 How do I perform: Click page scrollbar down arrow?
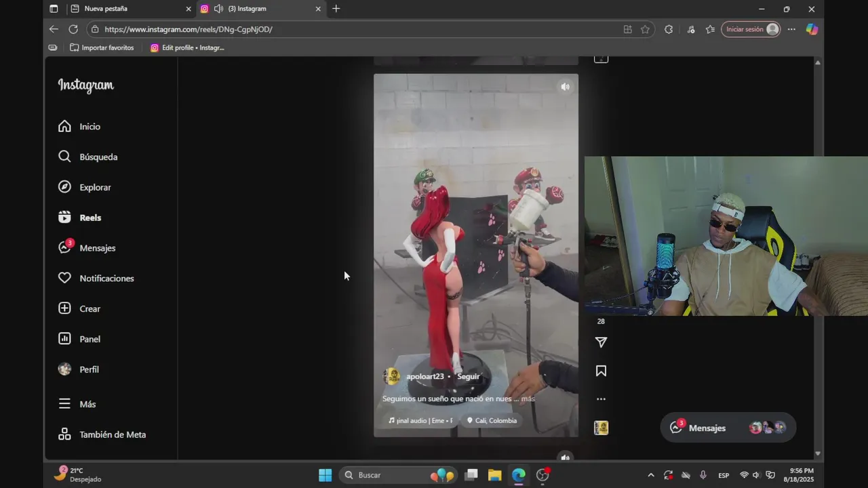pos(818,453)
